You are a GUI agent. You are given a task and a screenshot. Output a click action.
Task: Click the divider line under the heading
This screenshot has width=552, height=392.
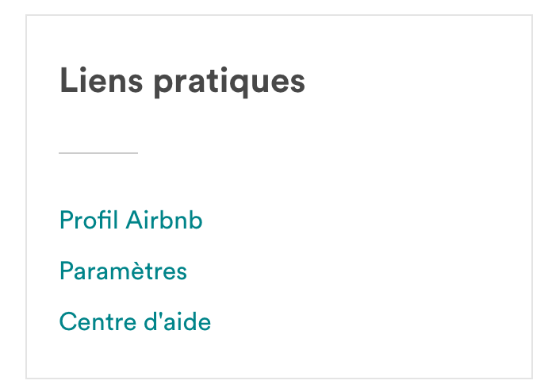98,152
